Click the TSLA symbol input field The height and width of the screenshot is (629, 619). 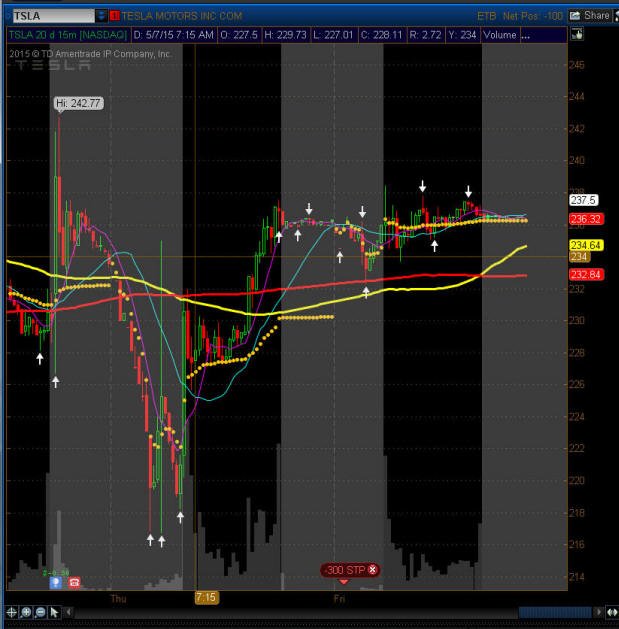pyautogui.click(x=53, y=16)
